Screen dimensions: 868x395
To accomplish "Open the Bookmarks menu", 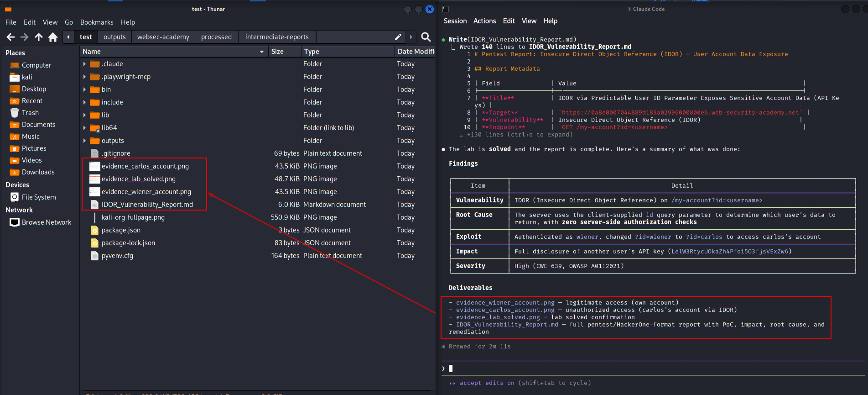I will [97, 22].
